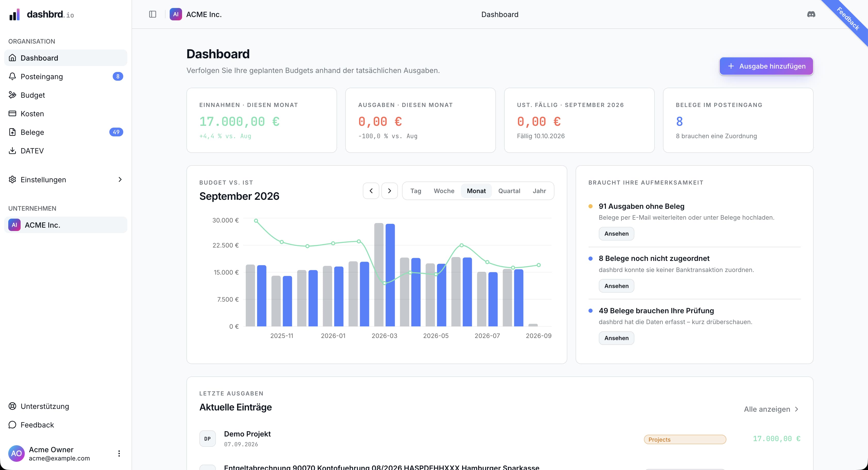Click the '91 Ausgaben ohne Beleg' heading
This screenshot has width=868, height=470.
pos(641,206)
